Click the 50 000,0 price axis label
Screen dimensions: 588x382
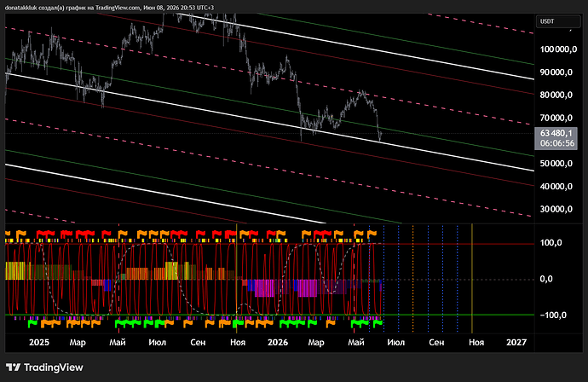[556, 164]
